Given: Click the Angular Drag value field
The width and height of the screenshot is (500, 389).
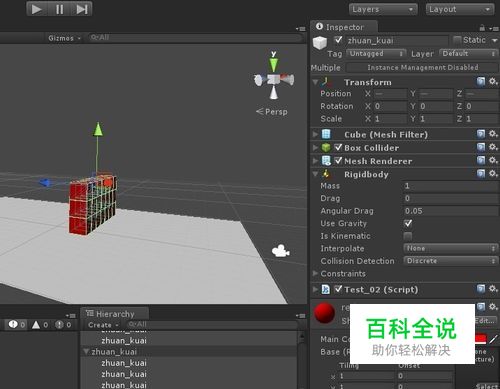Looking at the screenshot, I should 451,211.
